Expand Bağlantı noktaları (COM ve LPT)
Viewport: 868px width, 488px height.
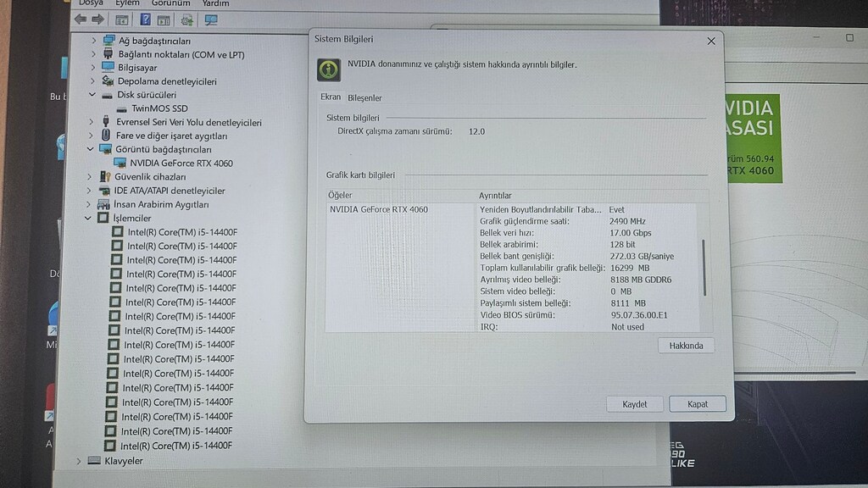pos(93,53)
